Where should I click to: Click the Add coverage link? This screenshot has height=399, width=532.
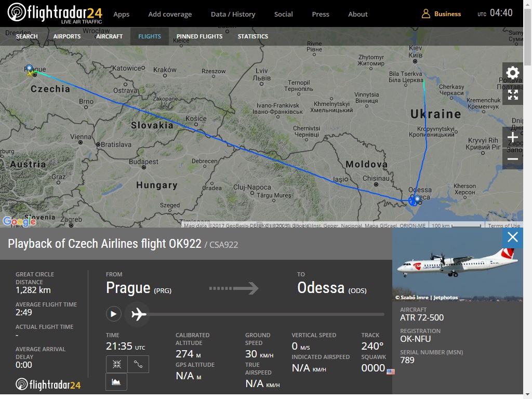[170, 14]
